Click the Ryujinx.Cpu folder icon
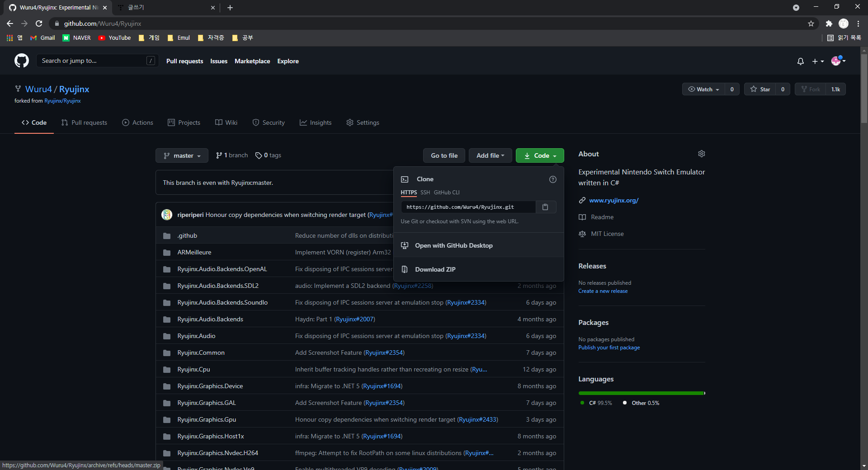Image resolution: width=868 pixels, height=470 pixels. [167, 370]
